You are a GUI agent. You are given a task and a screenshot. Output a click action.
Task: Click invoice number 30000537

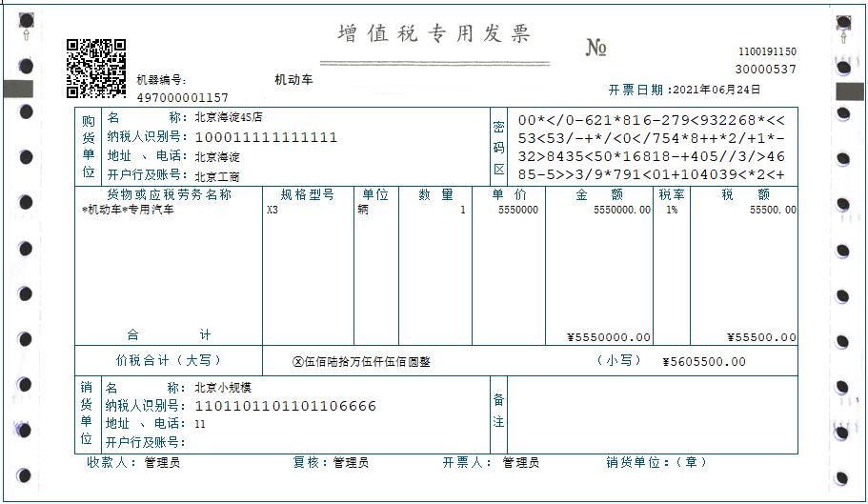765,70
